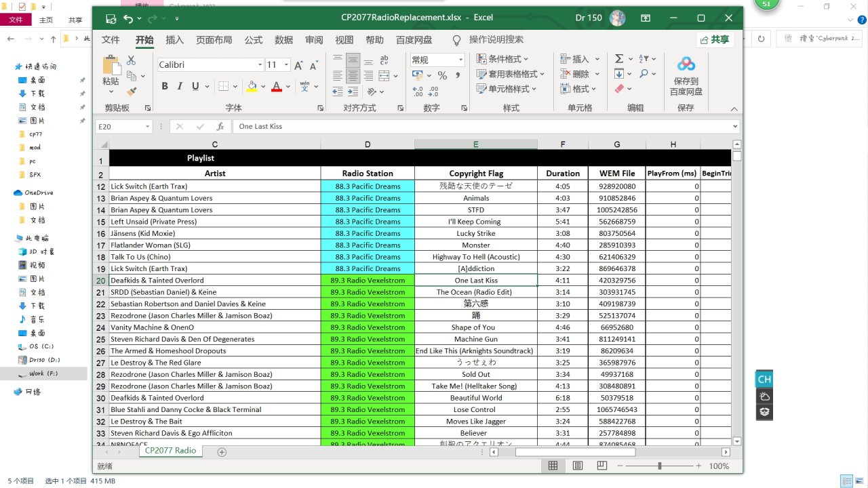
Task: Click the red font color A
Action: click(276, 86)
